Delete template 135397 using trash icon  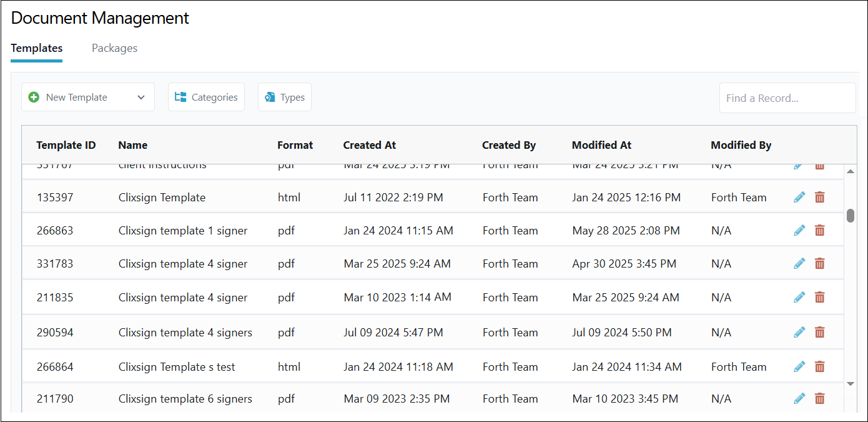click(820, 198)
